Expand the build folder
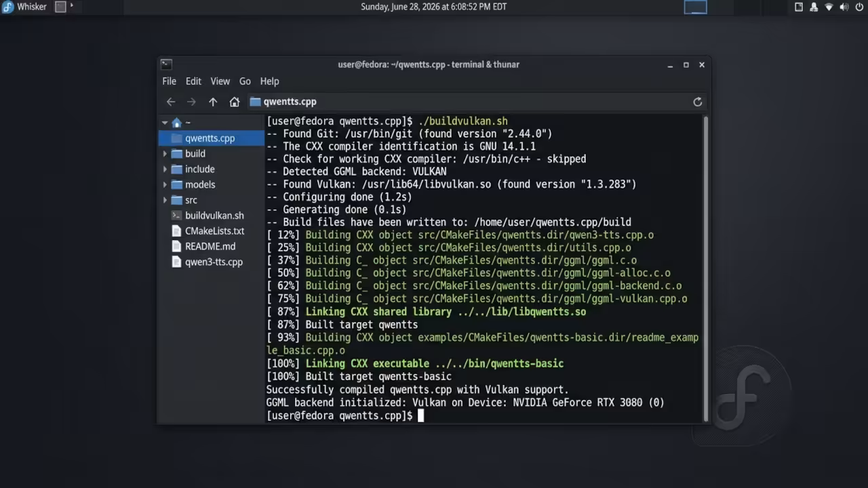868x488 pixels. point(165,154)
